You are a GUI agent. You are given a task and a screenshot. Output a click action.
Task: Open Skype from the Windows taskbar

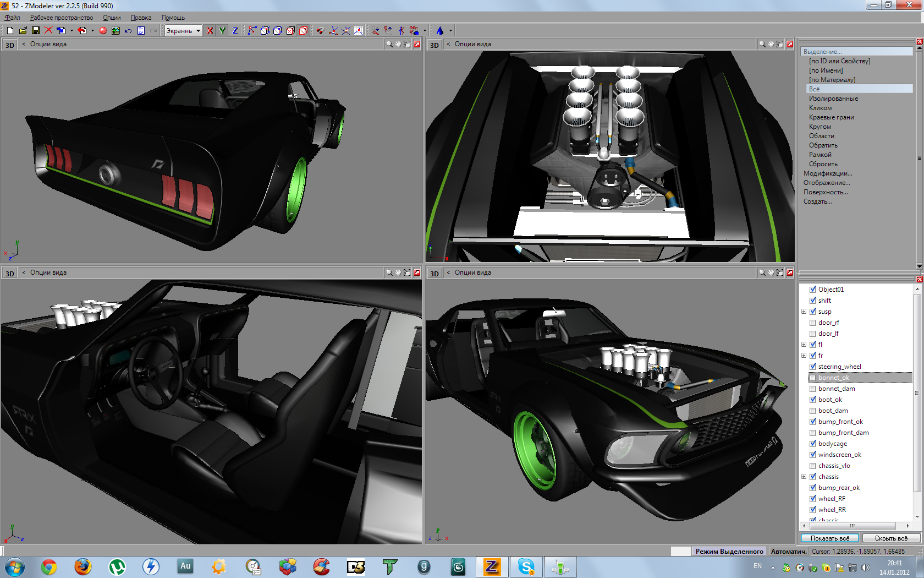pyautogui.click(x=526, y=566)
